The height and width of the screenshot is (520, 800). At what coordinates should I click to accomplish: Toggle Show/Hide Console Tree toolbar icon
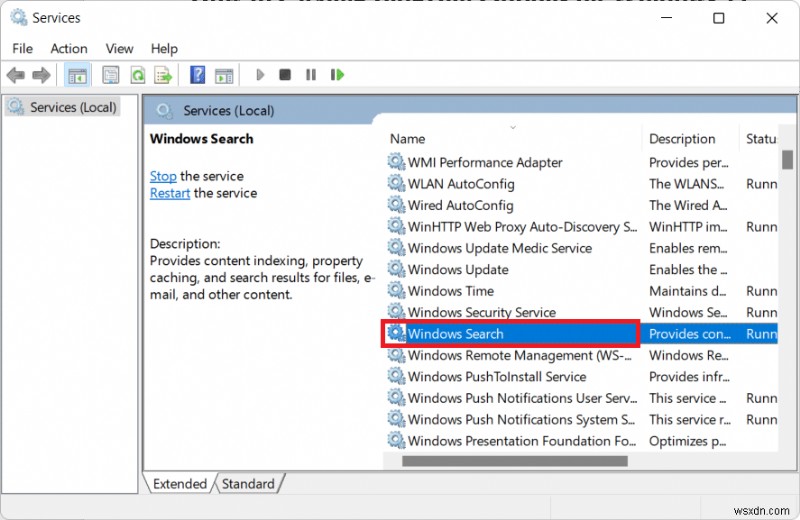pyautogui.click(x=77, y=76)
